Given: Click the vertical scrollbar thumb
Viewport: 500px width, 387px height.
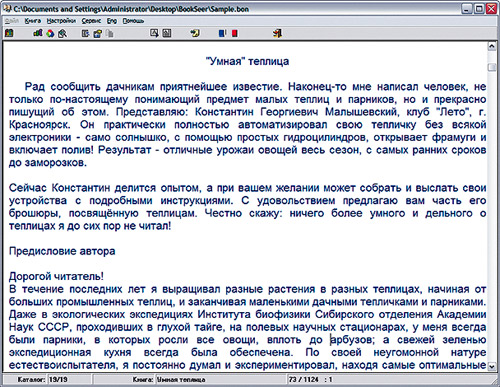Looking at the screenshot, I should click(492, 67).
